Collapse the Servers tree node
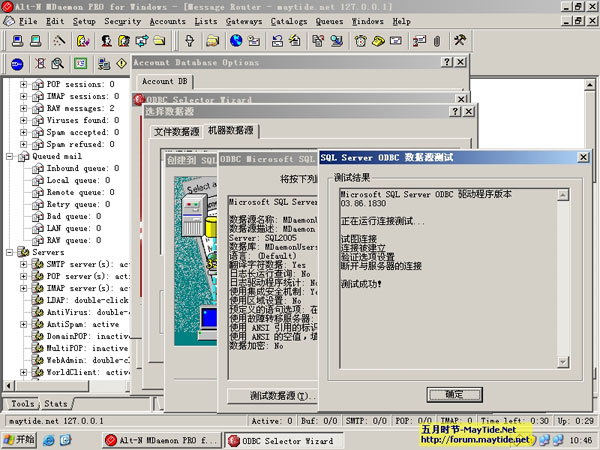 pyautogui.click(x=10, y=253)
